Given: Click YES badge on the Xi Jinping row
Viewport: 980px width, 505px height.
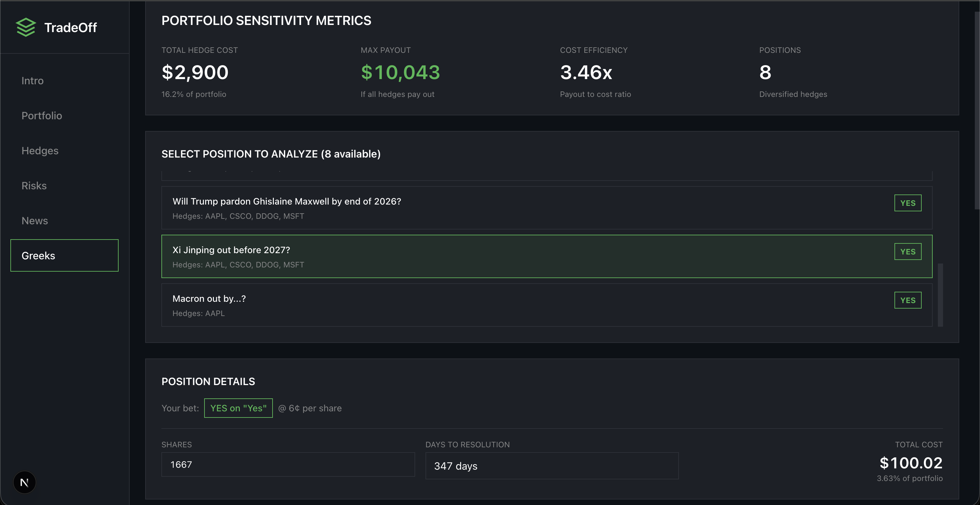Looking at the screenshot, I should [907, 252].
